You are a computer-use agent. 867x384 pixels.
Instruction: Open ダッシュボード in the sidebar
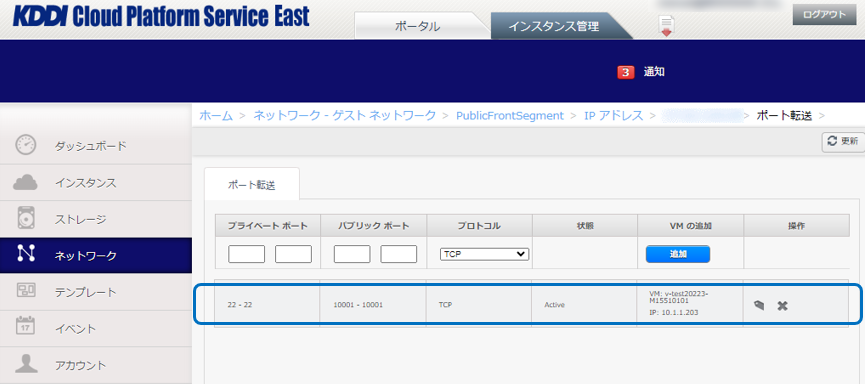point(91,146)
